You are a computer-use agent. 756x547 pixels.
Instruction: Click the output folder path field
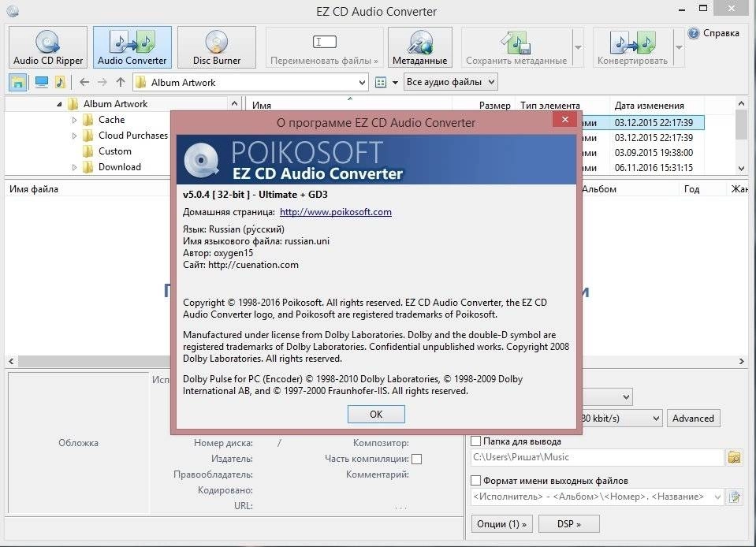point(597,457)
